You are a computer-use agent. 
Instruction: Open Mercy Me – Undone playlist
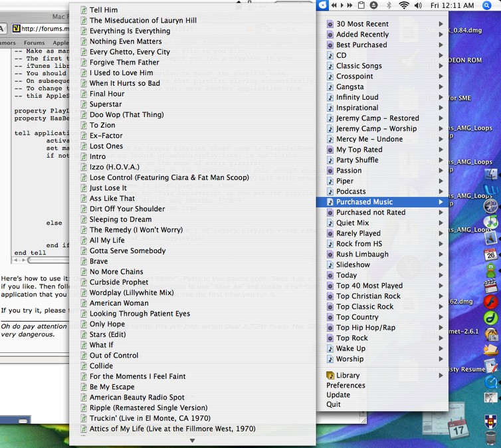[x=383, y=140]
